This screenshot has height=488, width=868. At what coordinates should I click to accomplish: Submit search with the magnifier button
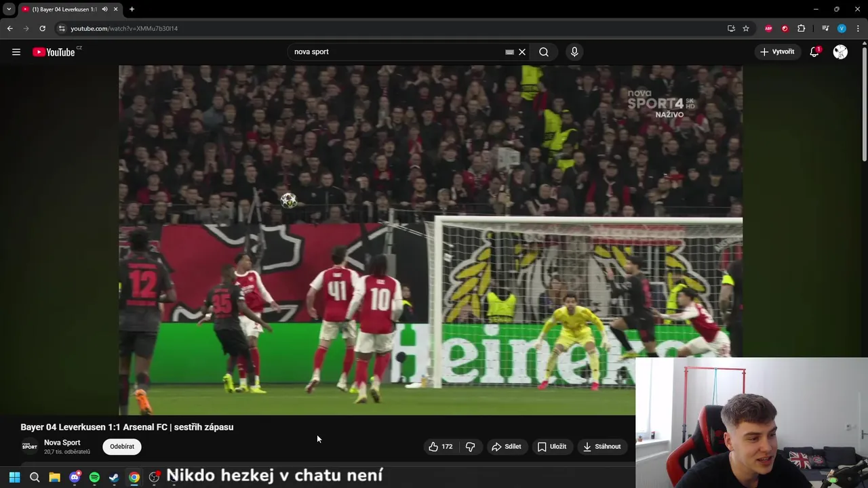coord(544,52)
